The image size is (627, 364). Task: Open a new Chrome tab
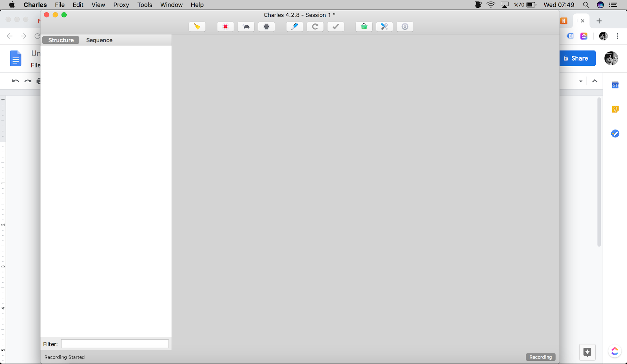(599, 21)
